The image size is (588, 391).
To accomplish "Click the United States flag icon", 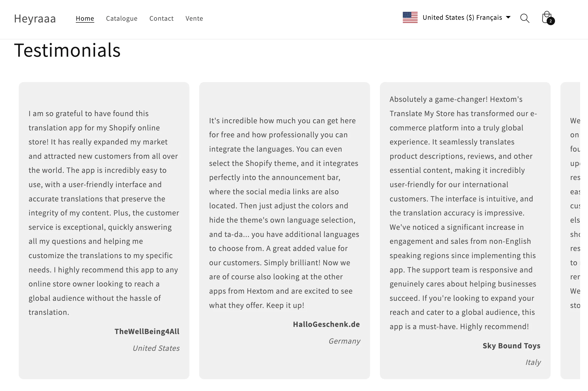I will tap(410, 18).
